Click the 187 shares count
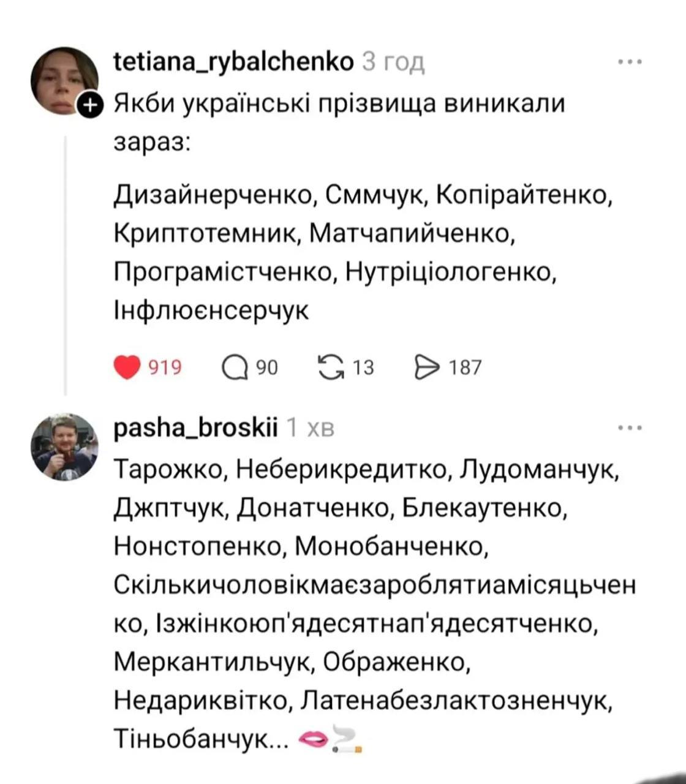The image size is (686, 784). [x=465, y=367]
